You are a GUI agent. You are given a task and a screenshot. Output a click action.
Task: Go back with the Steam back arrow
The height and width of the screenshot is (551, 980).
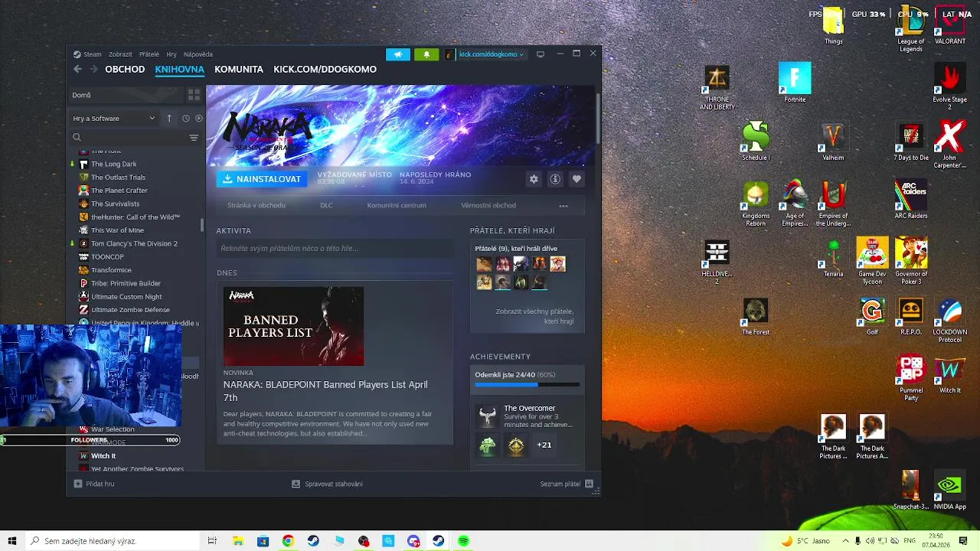tap(77, 69)
